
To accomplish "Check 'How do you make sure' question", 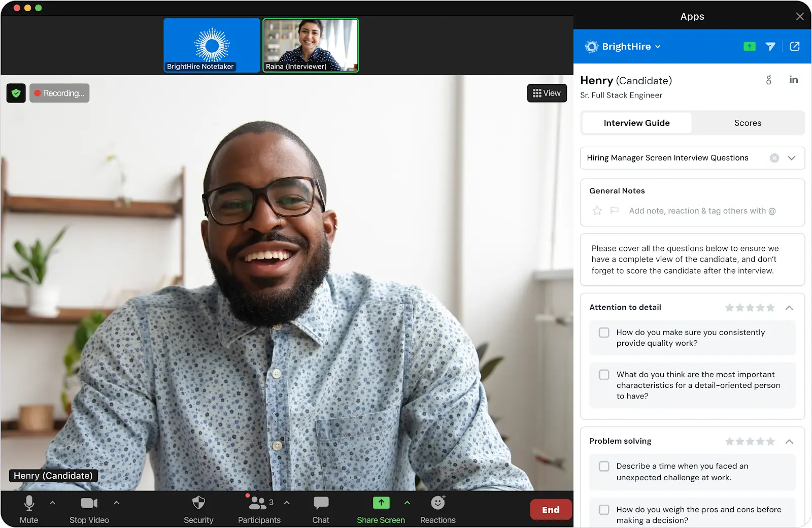I will coord(604,333).
